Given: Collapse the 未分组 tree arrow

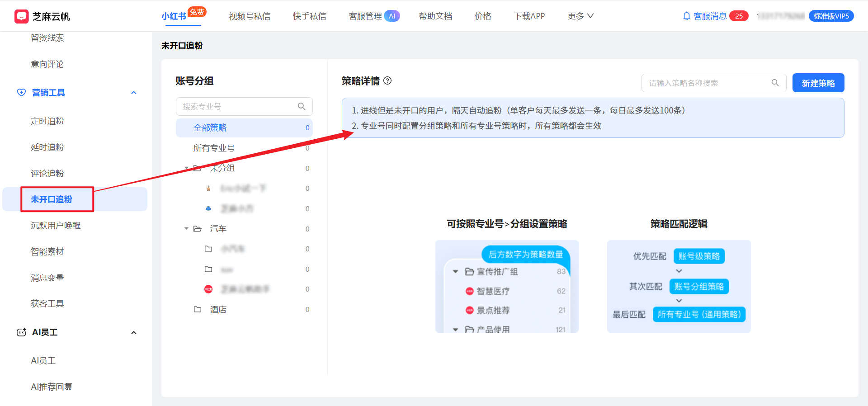Looking at the screenshot, I should click(x=186, y=168).
